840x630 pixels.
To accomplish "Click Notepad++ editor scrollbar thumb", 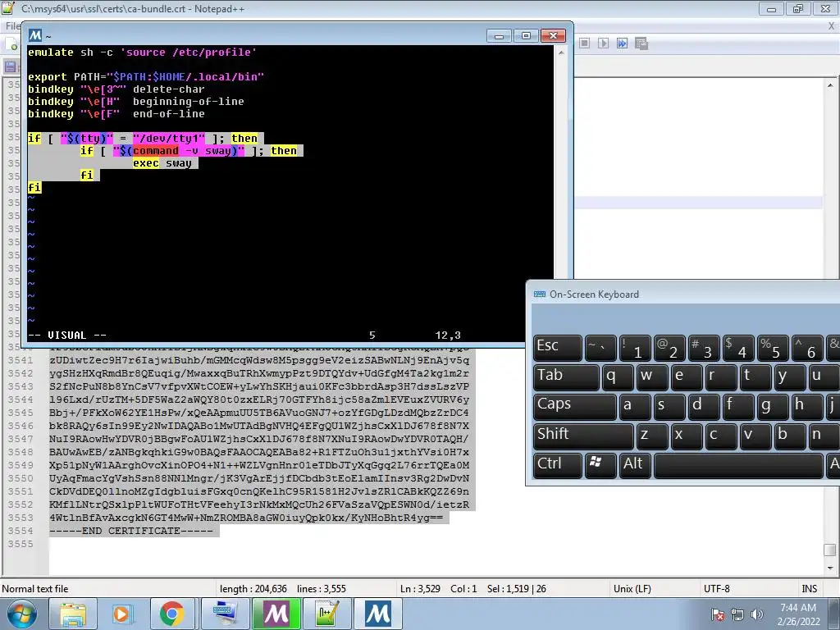I will pos(830,550).
